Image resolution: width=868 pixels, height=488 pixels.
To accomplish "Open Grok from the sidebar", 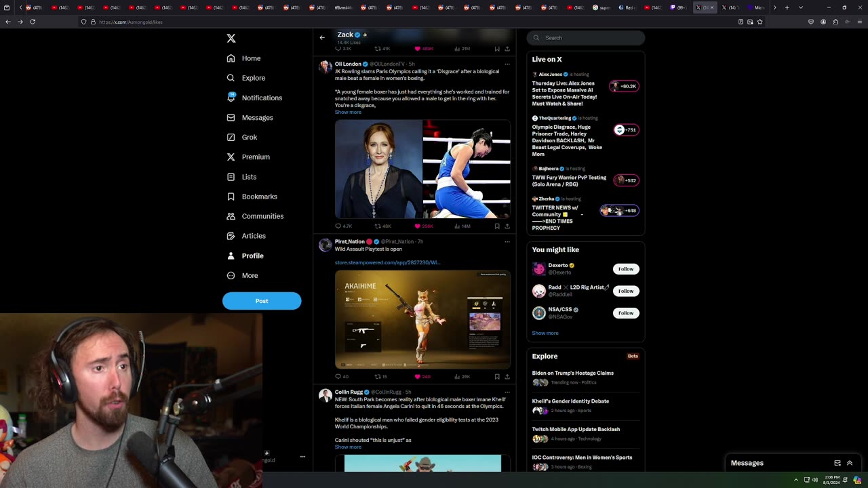I will pyautogui.click(x=242, y=137).
